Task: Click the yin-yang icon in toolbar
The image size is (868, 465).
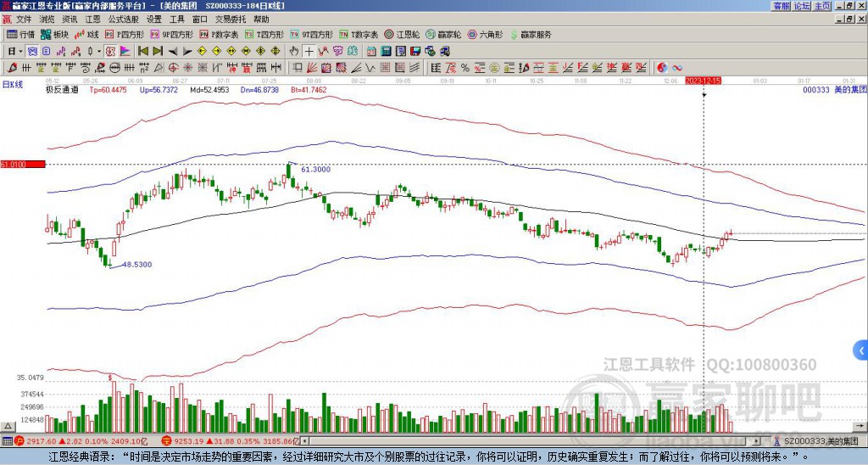Action: 663,68
